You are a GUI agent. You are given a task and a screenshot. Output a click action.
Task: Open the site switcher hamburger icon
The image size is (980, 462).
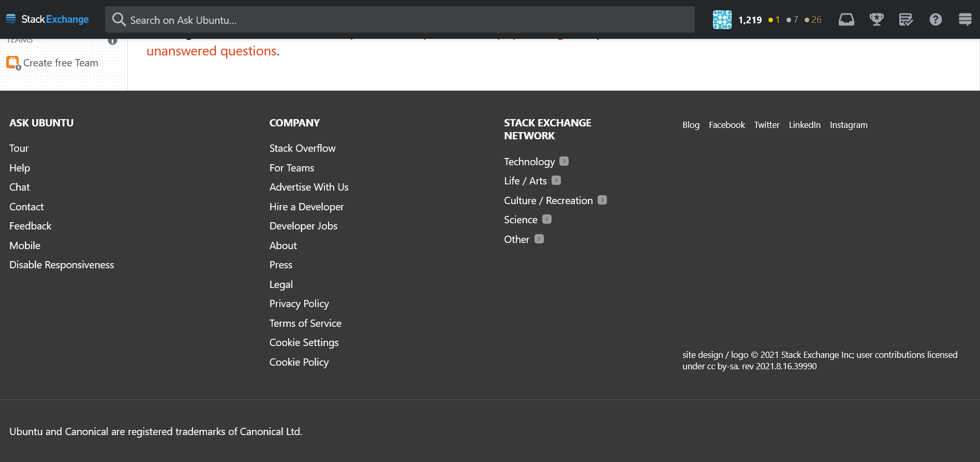pyautogui.click(x=965, y=20)
